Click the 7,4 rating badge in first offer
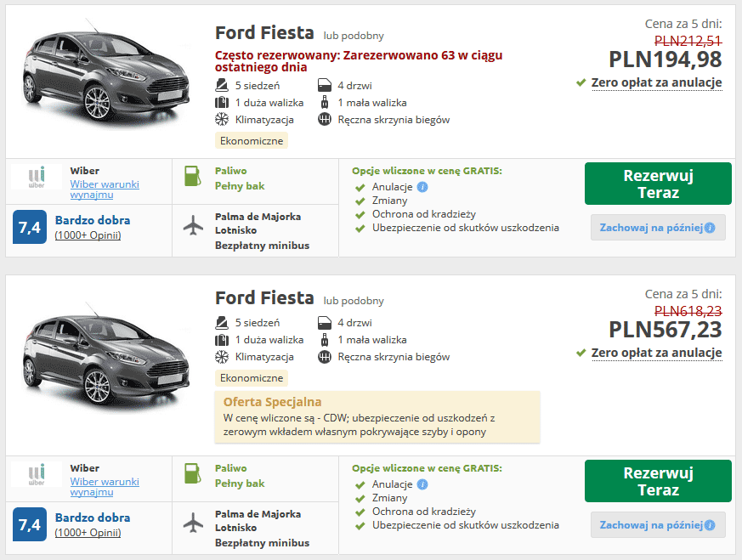Screen dimensions: 742x560 click(x=30, y=227)
